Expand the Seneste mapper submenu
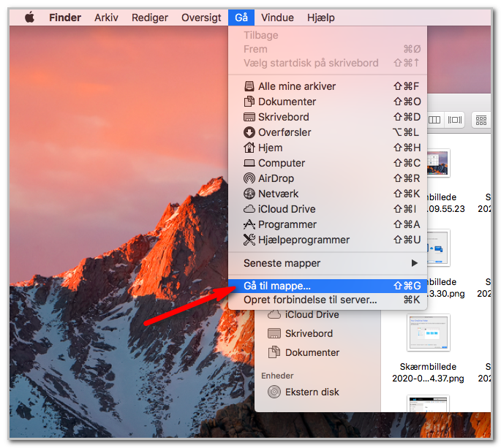The width and height of the screenshot is (501, 448). [328, 263]
